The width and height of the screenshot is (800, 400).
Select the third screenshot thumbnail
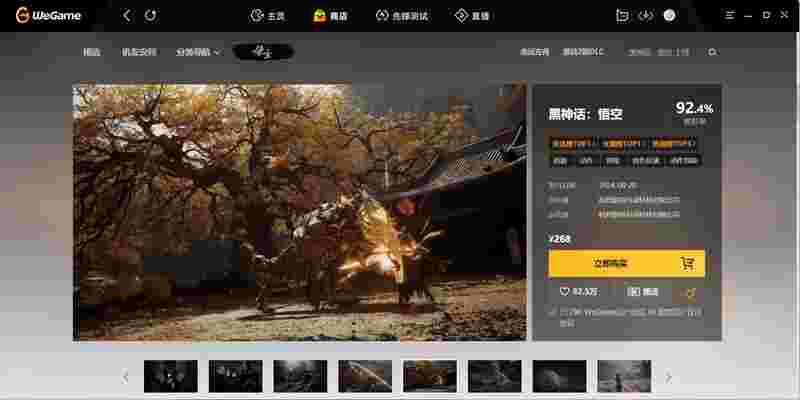click(301, 377)
